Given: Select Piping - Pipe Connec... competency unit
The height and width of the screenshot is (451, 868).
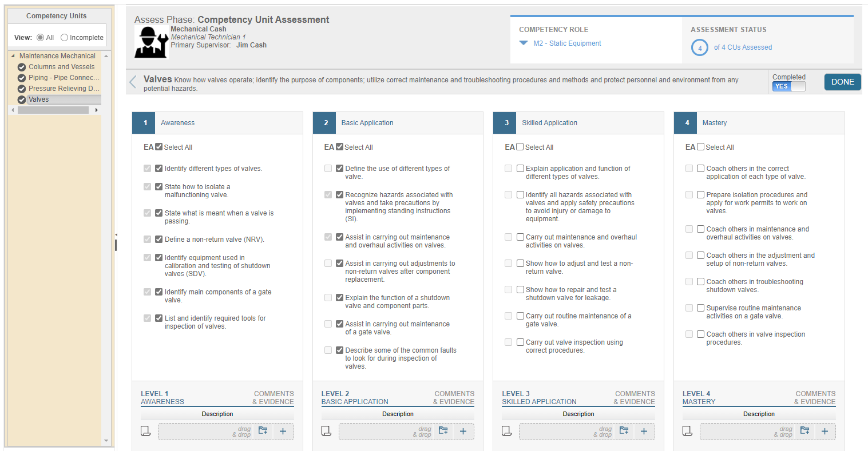Looking at the screenshot, I should point(64,78).
